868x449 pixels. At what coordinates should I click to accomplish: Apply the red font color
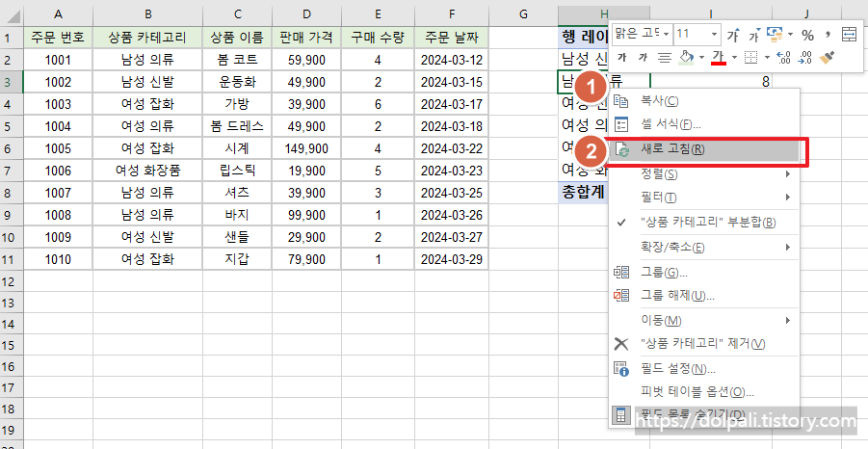(x=719, y=57)
